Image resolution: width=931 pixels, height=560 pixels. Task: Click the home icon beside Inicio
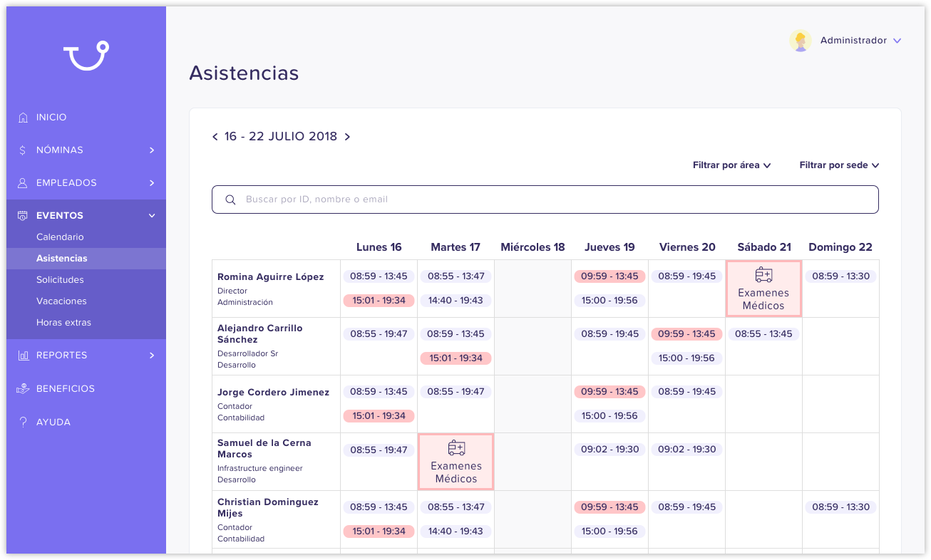click(23, 118)
